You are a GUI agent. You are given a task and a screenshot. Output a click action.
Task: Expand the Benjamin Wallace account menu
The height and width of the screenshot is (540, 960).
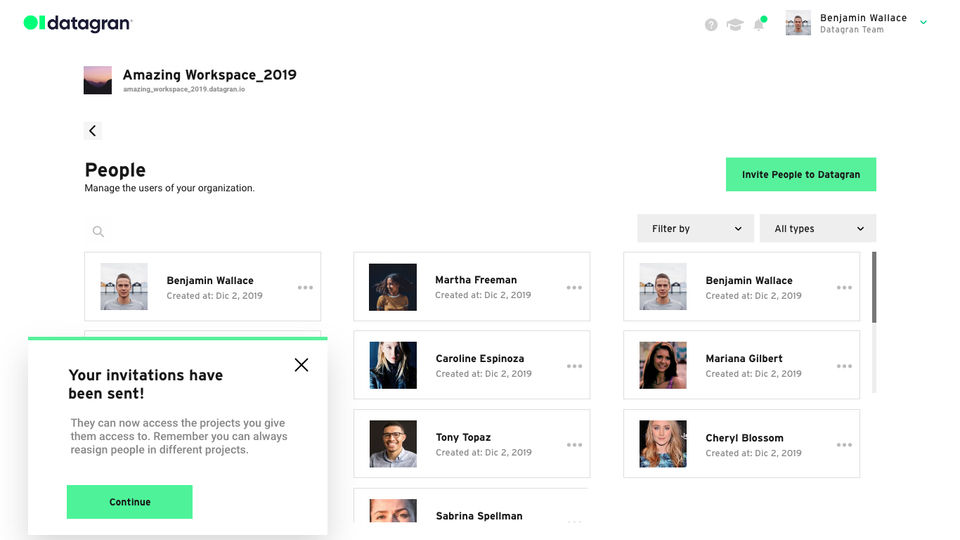[923, 22]
